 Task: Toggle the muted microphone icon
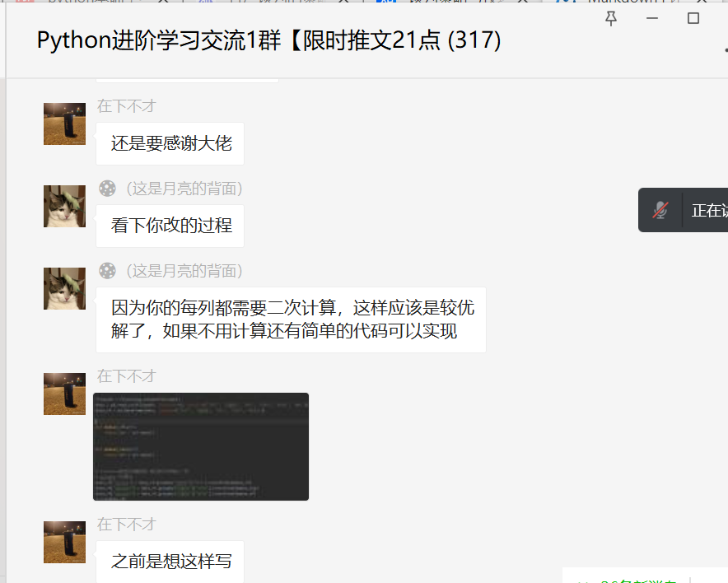click(x=660, y=210)
